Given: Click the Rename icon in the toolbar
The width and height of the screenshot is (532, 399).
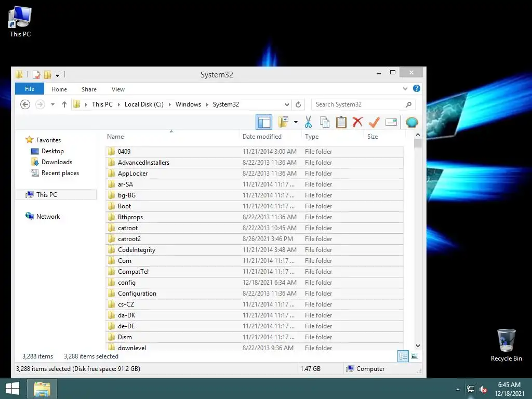Looking at the screenshot, I should coord(391,122).
